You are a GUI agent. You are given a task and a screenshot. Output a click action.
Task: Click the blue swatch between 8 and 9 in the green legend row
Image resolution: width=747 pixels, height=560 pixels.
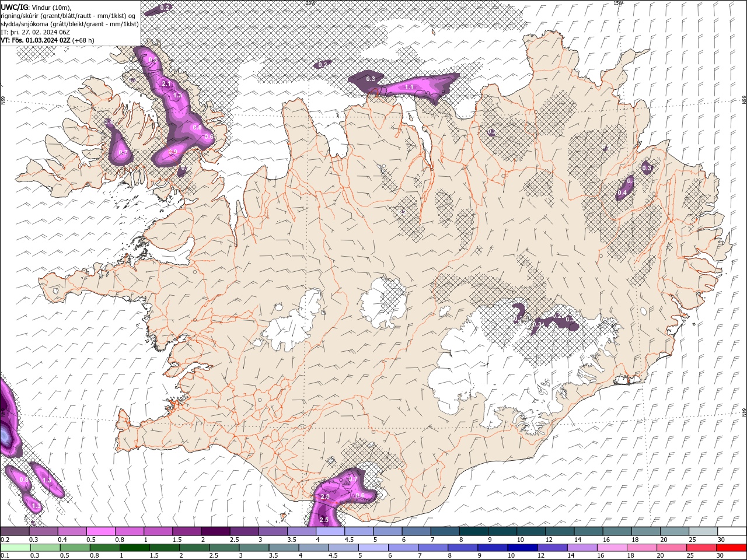pos(462,548)
